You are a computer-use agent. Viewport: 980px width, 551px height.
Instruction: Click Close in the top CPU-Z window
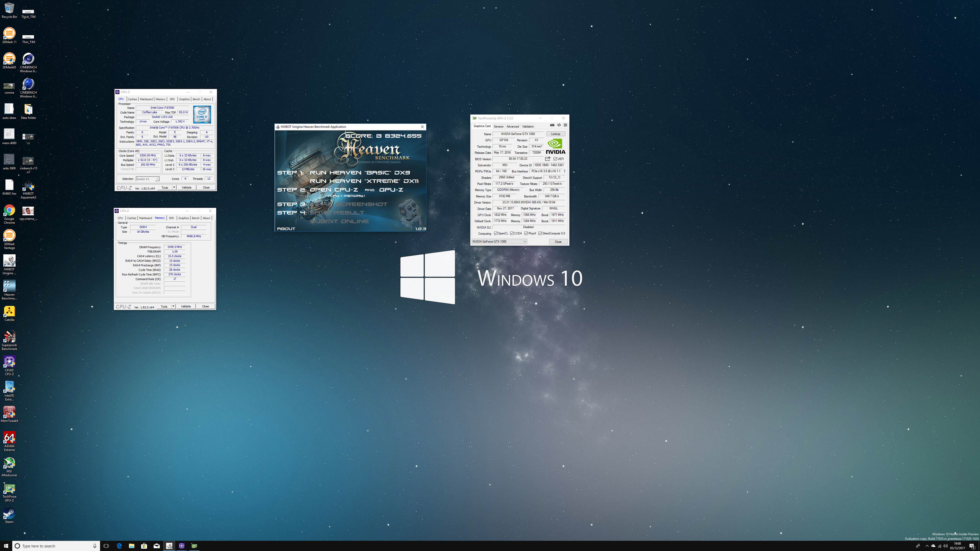click(206, 187)
